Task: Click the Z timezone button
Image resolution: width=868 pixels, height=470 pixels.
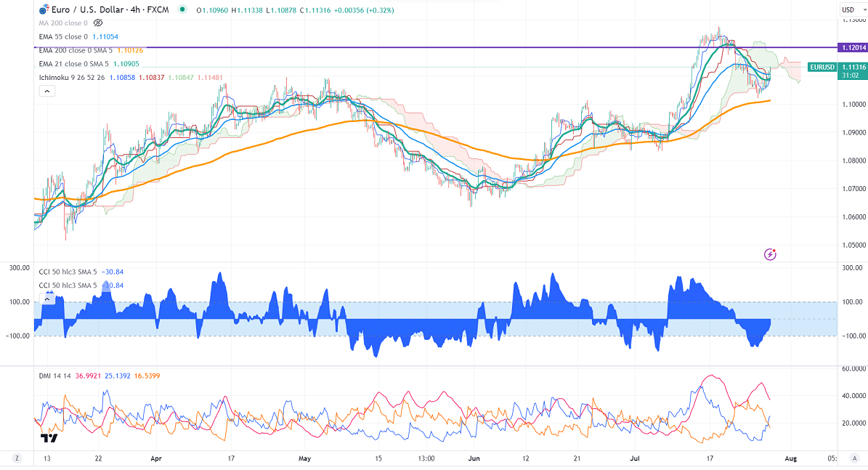Action: click(x=17, y=458)
